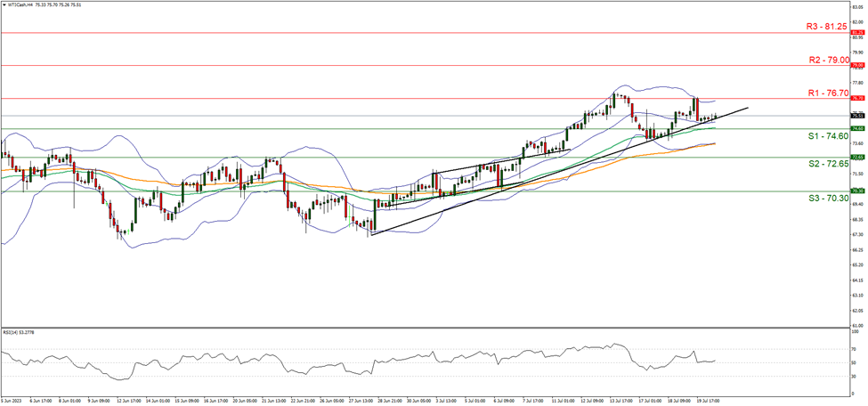868x406 pixels.
Task: Click the red 81.25 price tag on axis
Action: (x=857, y=32)
